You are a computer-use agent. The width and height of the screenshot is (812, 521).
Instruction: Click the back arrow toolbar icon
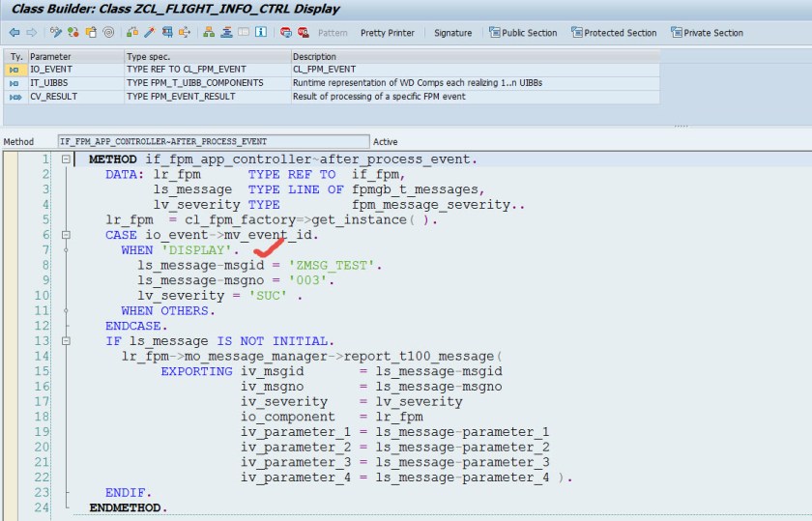pyautogui.click(x=14, y=33)
